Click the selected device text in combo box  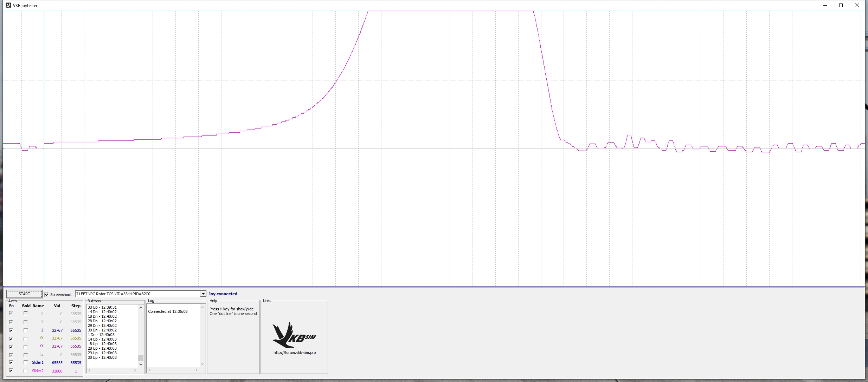click(x=113, y=294)
